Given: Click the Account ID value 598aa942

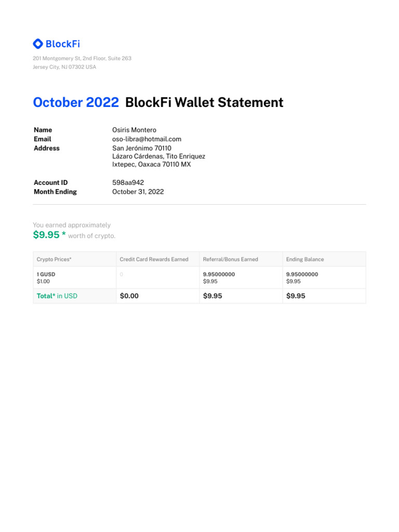Looking at the screenshot, I should pyautogui.click(x=128, y=183).
